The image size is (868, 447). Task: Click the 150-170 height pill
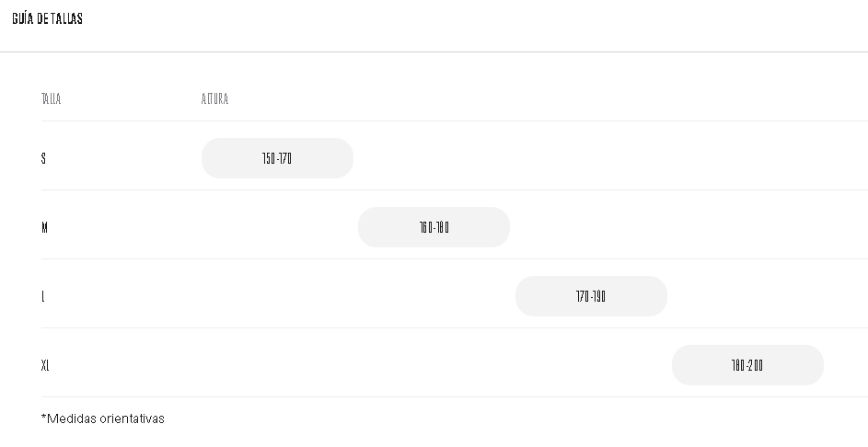coord(277,158)
